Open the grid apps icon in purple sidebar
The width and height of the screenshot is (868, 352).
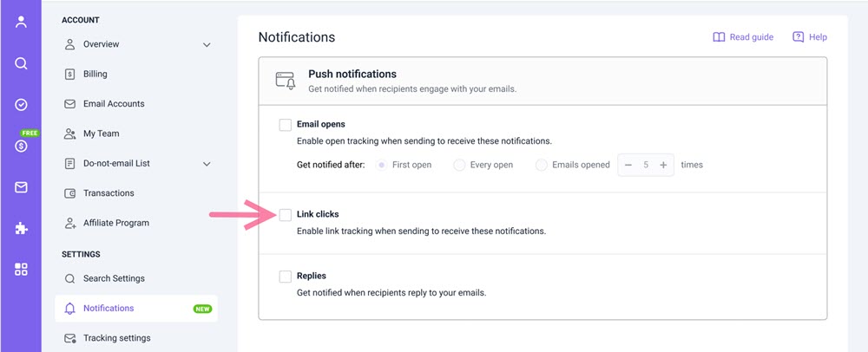pyautogui.click(x=21, y=270)
